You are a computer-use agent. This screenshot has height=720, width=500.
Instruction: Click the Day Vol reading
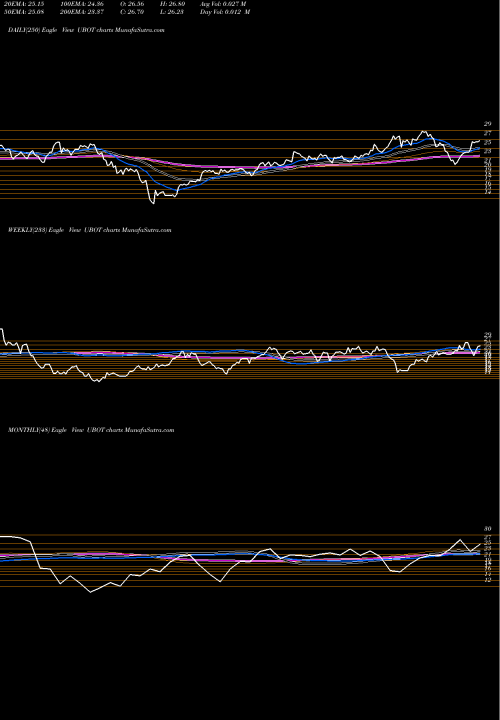(225, 12)
